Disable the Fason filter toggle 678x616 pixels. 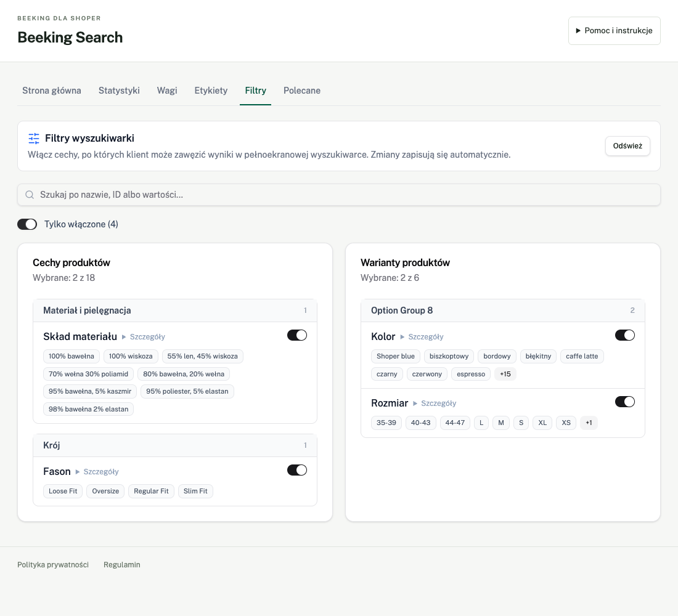pos(297,471)
